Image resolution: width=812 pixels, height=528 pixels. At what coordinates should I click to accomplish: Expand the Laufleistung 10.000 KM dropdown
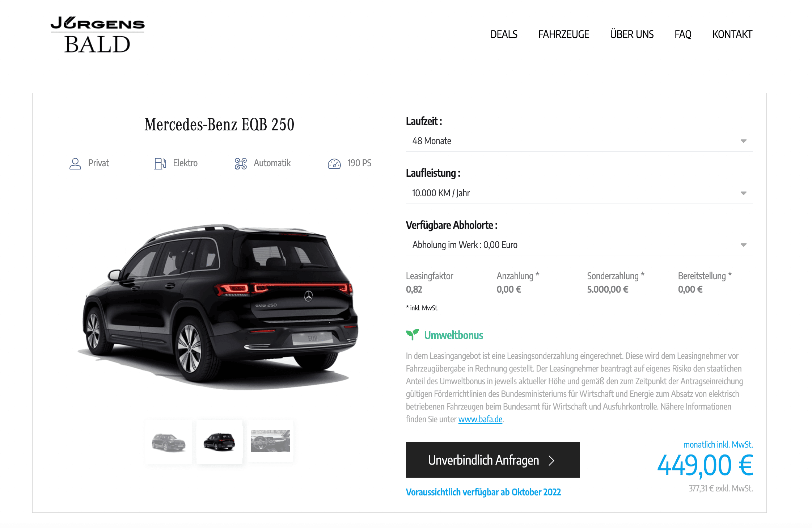[x=579, y=193]
